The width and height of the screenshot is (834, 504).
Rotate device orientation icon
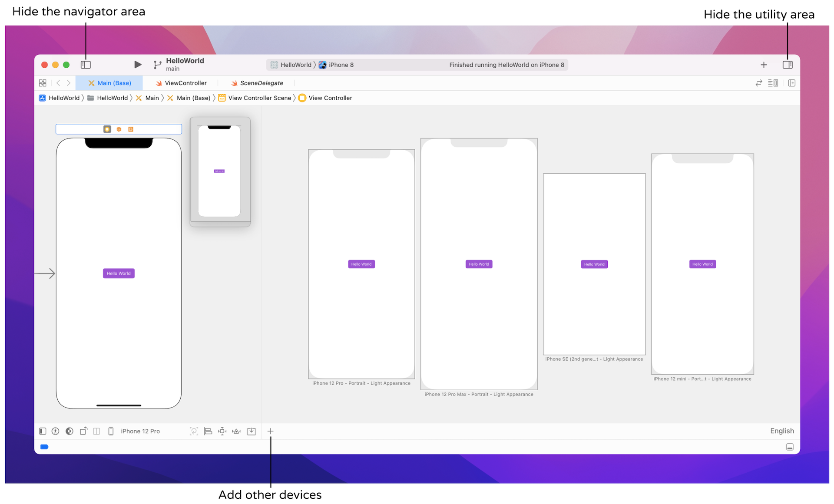(x=83, y=431)
